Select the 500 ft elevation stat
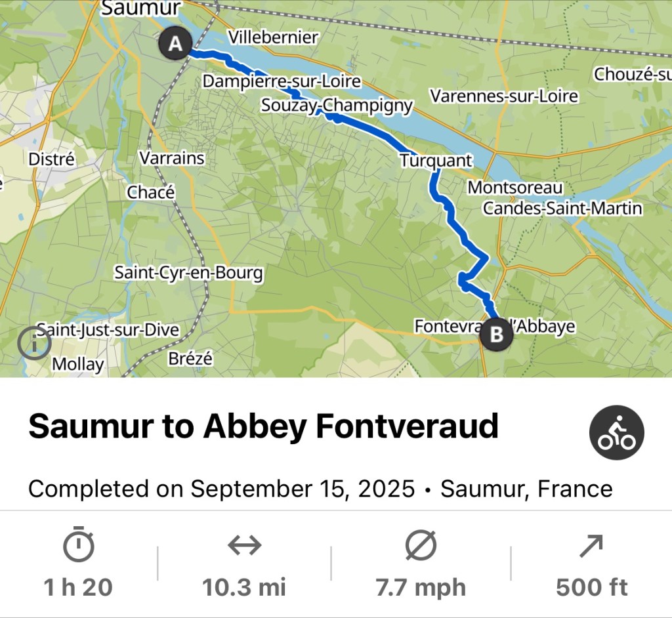The image size is (672, 618). pyautogui.click(x=591, y=587)
